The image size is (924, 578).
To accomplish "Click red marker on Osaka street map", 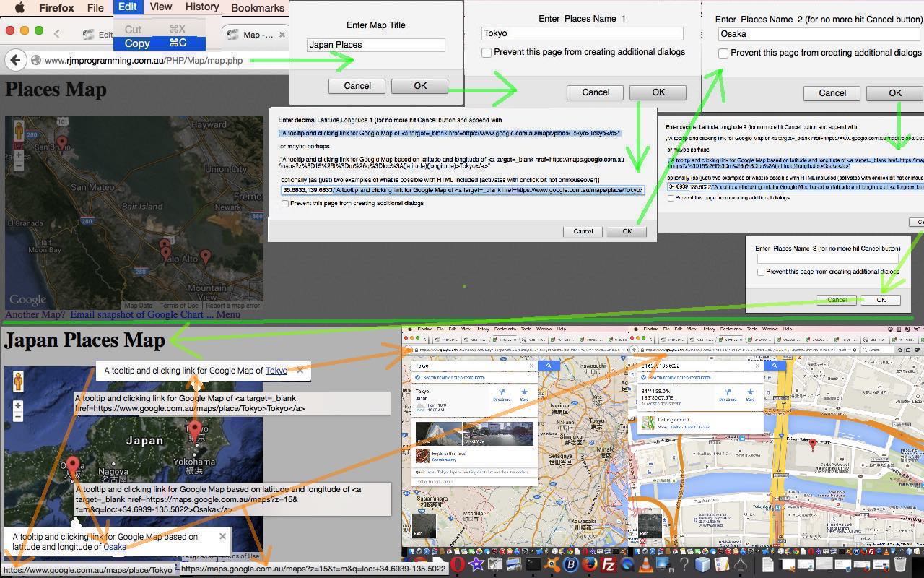I will pos(813,444).
